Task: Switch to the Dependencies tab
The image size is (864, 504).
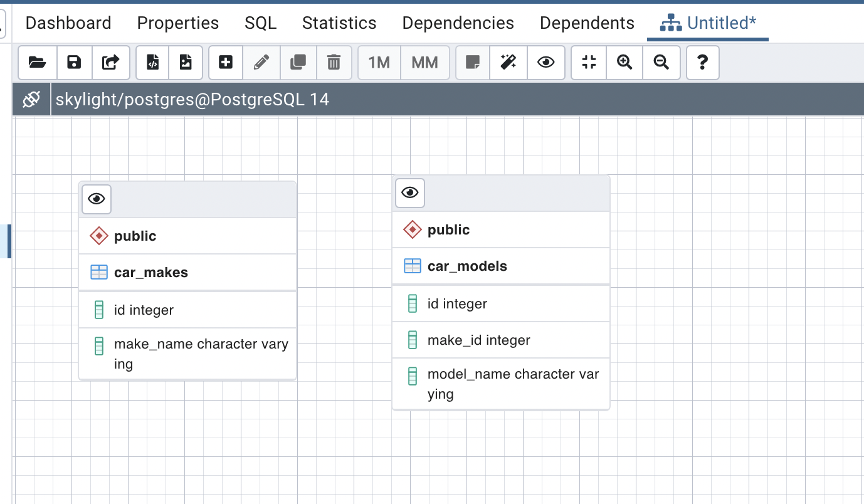Action: pos(458,23)
